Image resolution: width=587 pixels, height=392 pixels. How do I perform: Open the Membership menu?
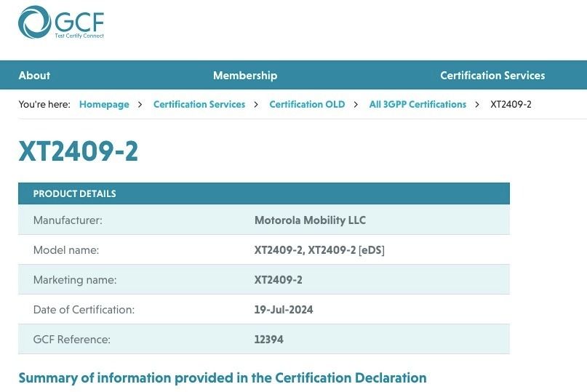pyautogui.click(x=245, y=75)
